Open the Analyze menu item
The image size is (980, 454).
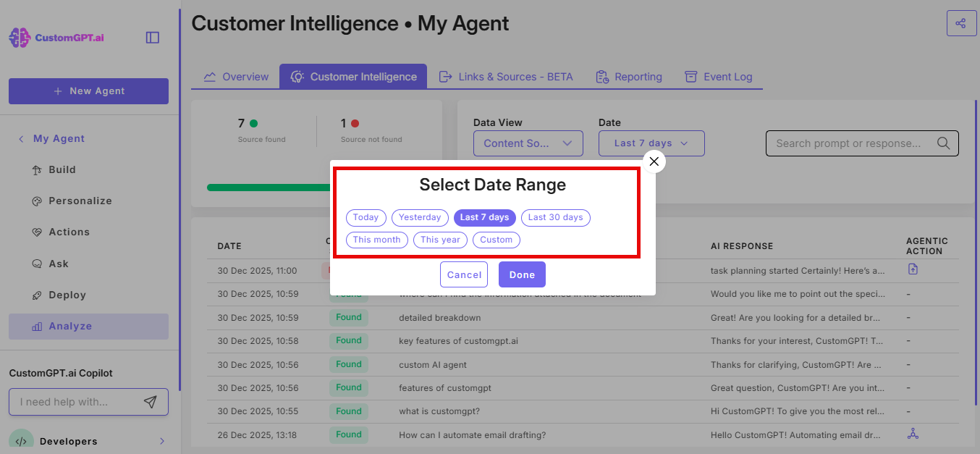[88, 327]
